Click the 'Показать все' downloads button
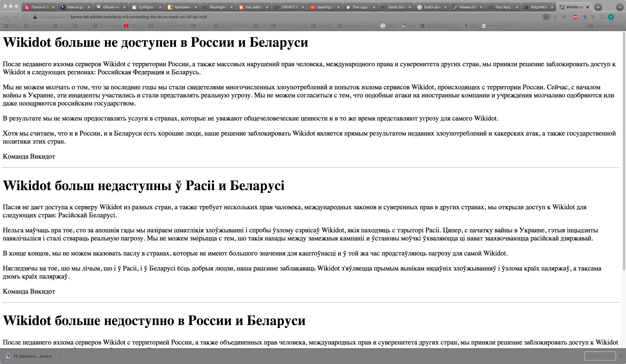The image size is (626, 364). pos(600,356)
